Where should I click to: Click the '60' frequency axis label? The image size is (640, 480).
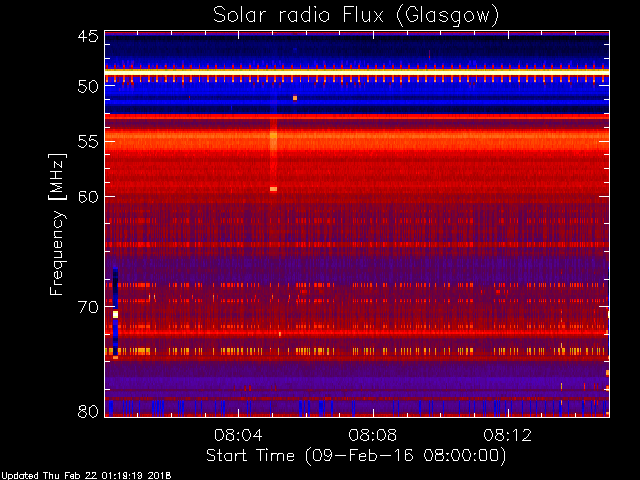coord(88,197)
